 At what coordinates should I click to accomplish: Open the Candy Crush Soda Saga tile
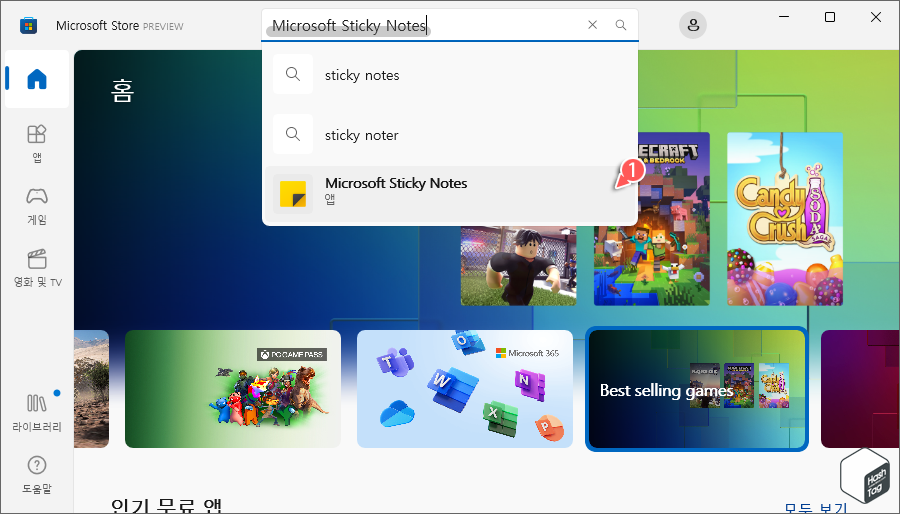pyautogui.click(x=785, y=219)
